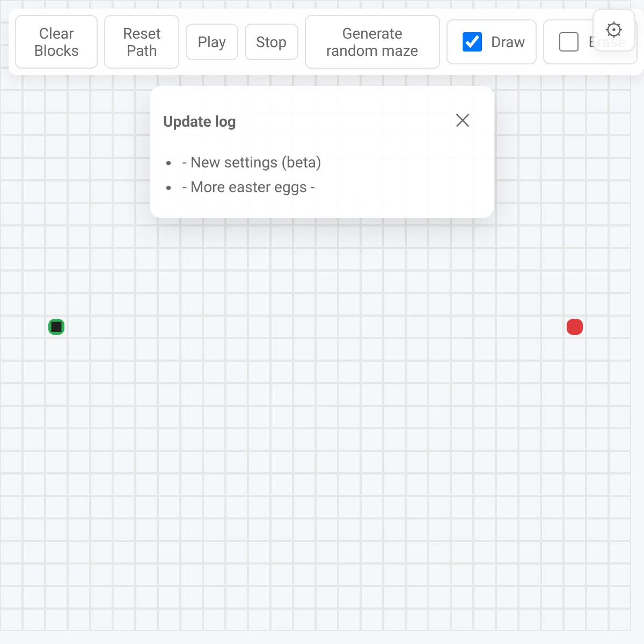Click grid cell directly below green start node

(56, 349)
